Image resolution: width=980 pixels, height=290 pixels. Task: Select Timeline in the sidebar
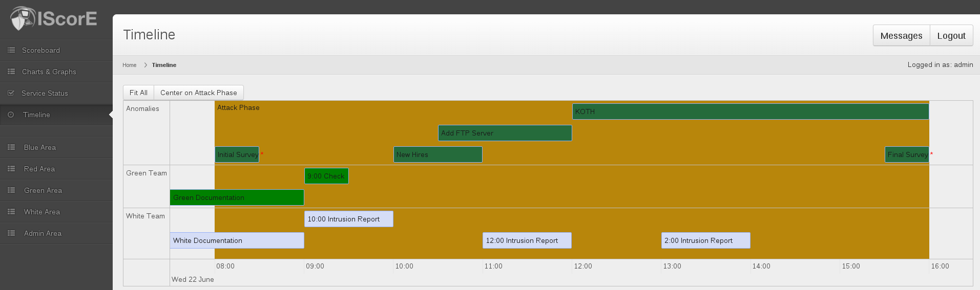coord(56,115)
